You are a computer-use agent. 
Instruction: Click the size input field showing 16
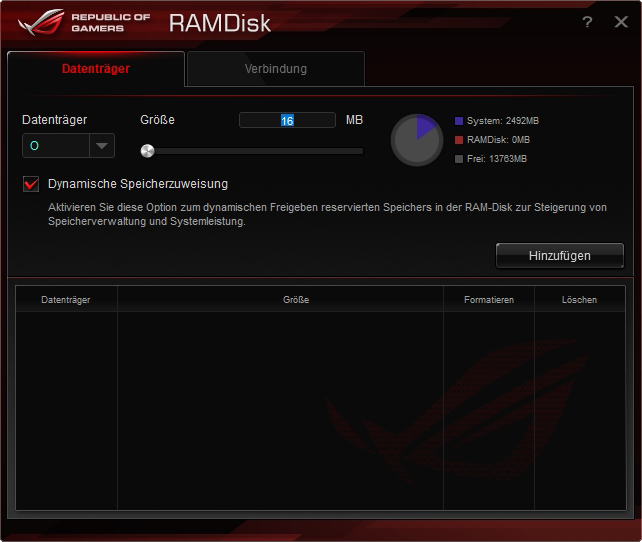(x=287, y=120)
